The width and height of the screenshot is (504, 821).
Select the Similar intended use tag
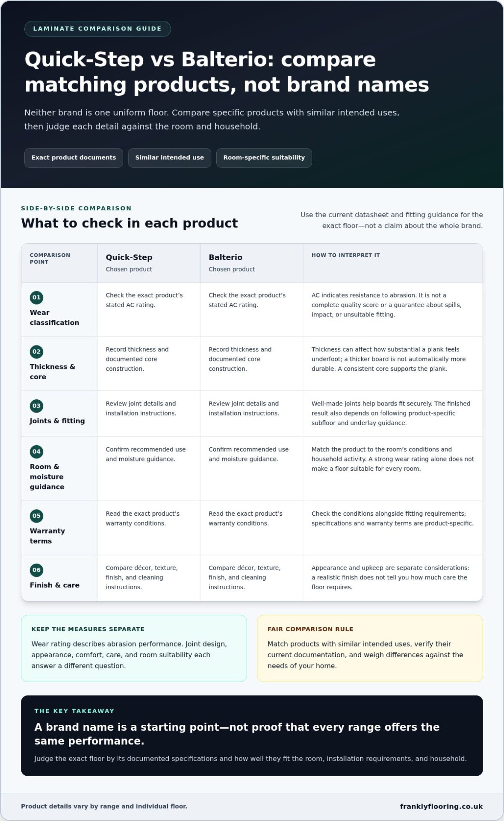pos(169,158)
